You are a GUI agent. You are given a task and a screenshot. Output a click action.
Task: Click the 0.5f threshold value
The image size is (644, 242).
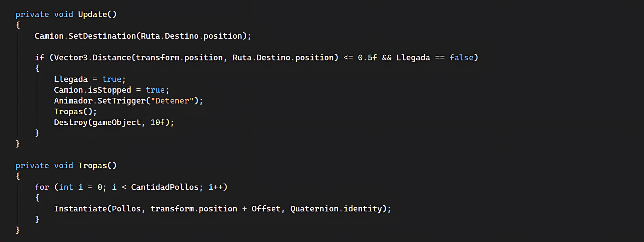tap(367, 57)
